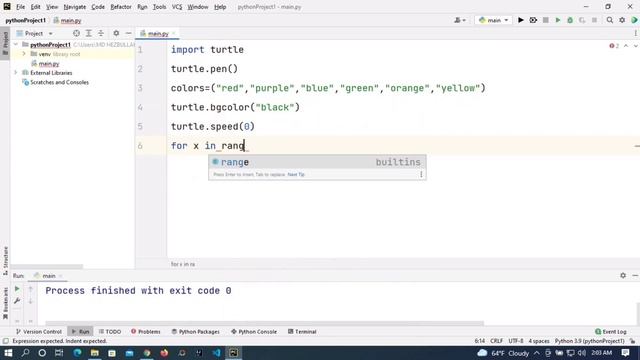Open Visual Studio Code from taskbar
640x360 pixels.
coord(216,353)
